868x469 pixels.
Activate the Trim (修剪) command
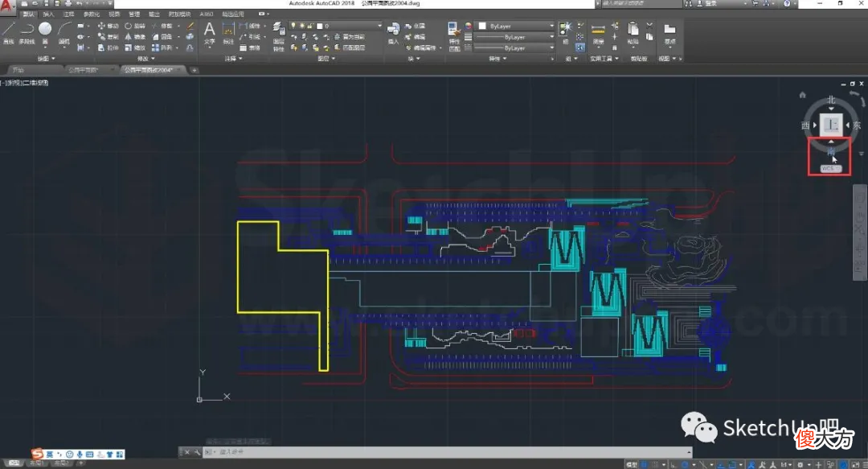coord(162,26)
